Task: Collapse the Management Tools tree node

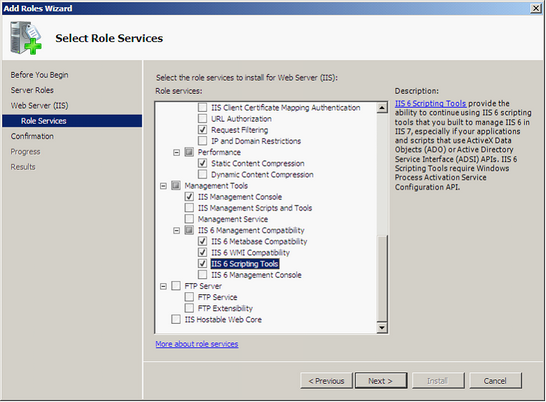Action: click(163, 186)
